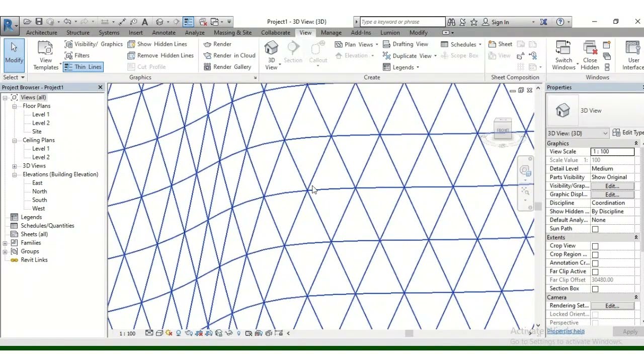644x362 pixels.
Task: Click favorites star icon in title bar
Action: [x=473, y=22]
